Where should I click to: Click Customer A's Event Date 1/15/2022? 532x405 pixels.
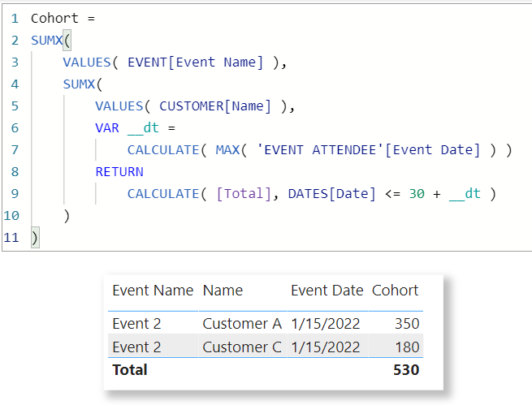(x=326, y=324)
